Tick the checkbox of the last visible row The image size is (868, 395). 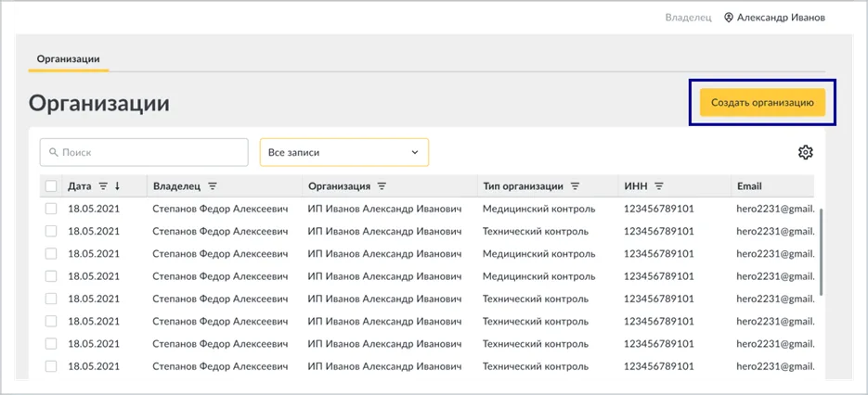click(x=51, y=366)
